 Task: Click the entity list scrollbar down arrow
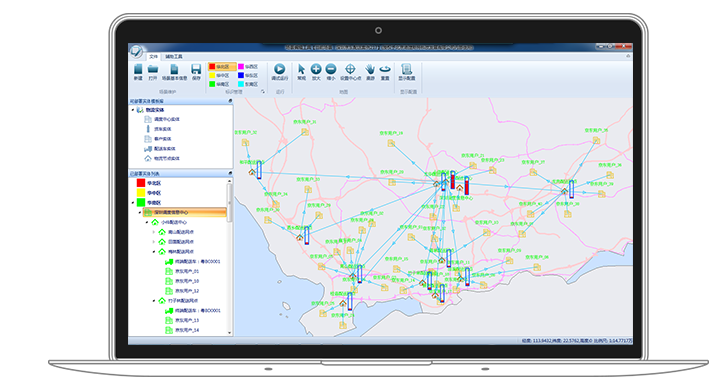point(229,333)
